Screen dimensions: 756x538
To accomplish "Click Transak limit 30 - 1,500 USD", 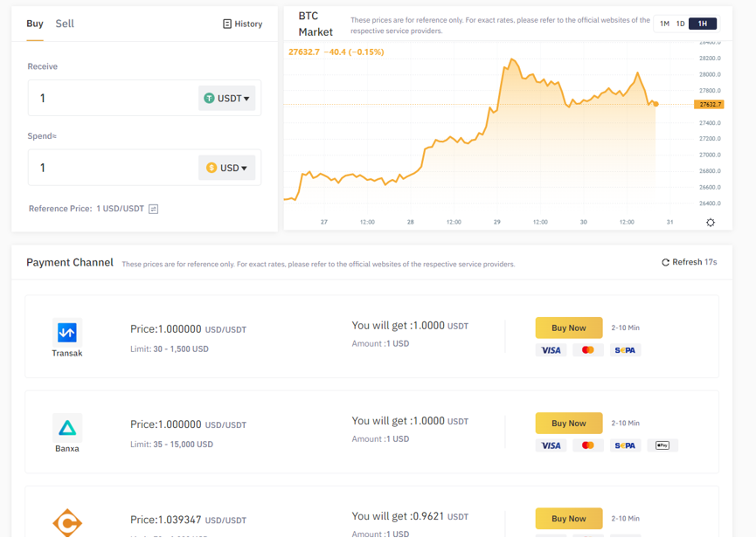I will click(170, 349).
